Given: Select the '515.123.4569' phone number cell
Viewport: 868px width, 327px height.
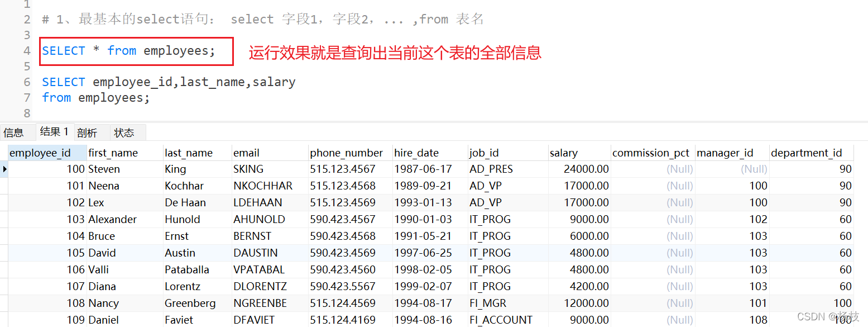Looking at the screenshot, I should (x=351, y=202).
